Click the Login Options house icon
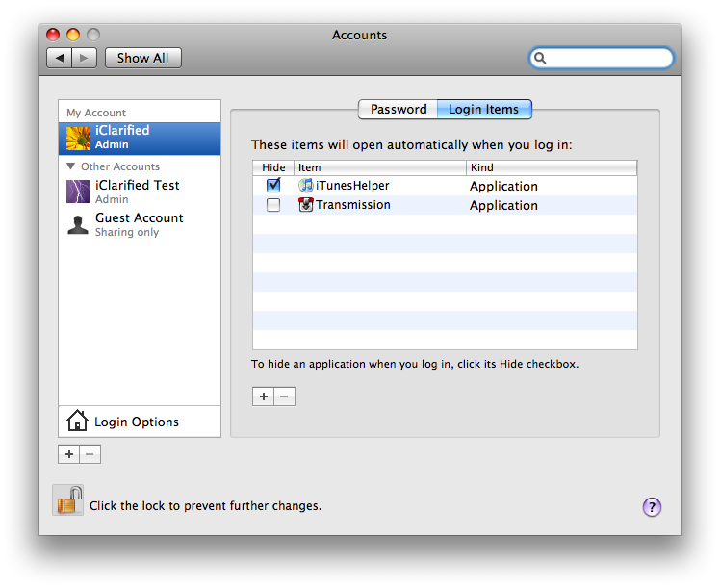Image resolution: width=720 pixels, height=588 pixels. [77, 422]
